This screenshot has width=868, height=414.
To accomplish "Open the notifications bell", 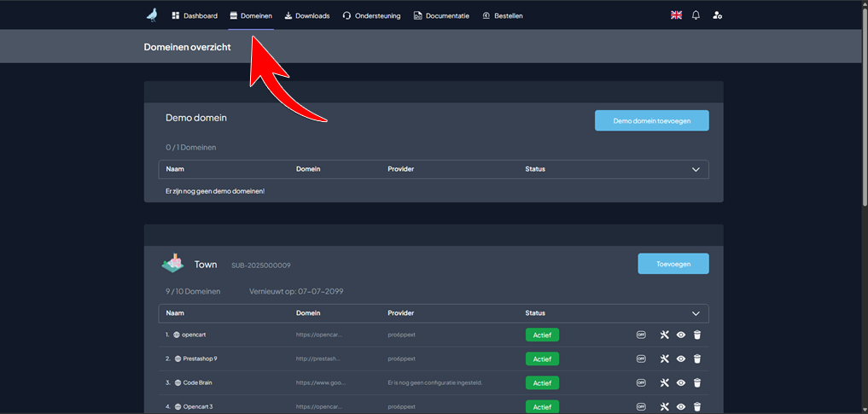I will 696,15.
